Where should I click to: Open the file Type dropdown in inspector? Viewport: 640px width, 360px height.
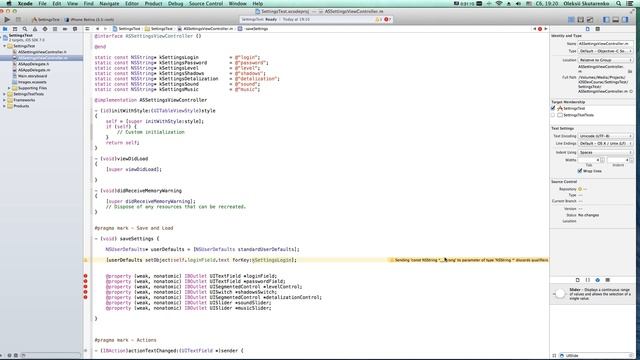tap(605, 51)
